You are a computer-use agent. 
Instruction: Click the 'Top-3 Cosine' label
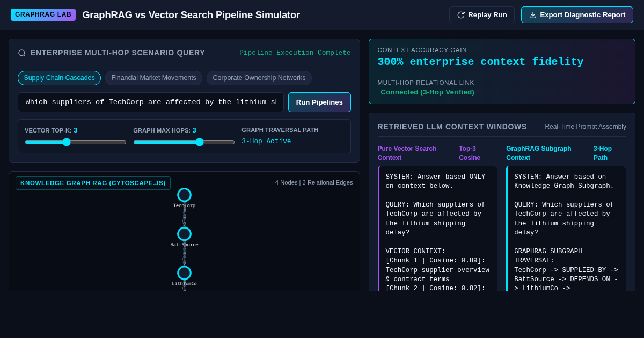tap(470, 153)
